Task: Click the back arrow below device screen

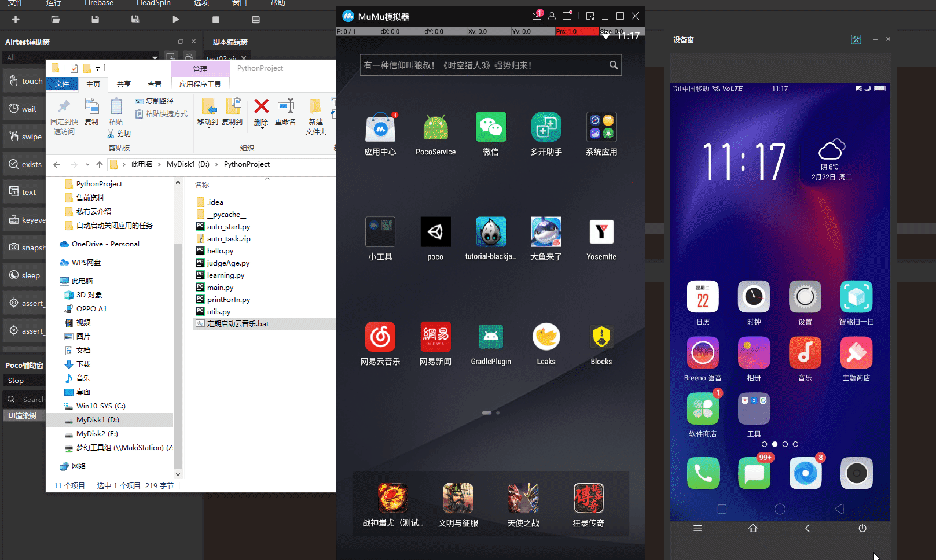Action: pos(807,528)
